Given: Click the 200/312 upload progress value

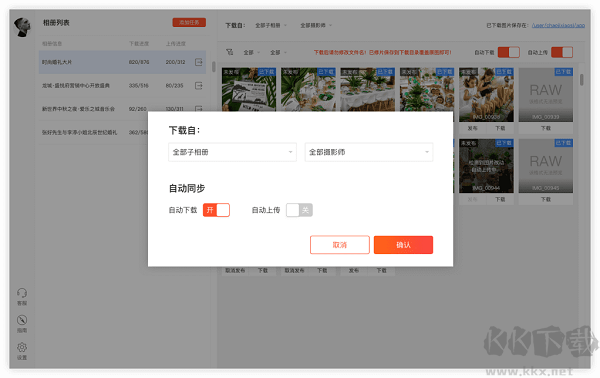Looking at the screenshot, I should click(175, 62).
